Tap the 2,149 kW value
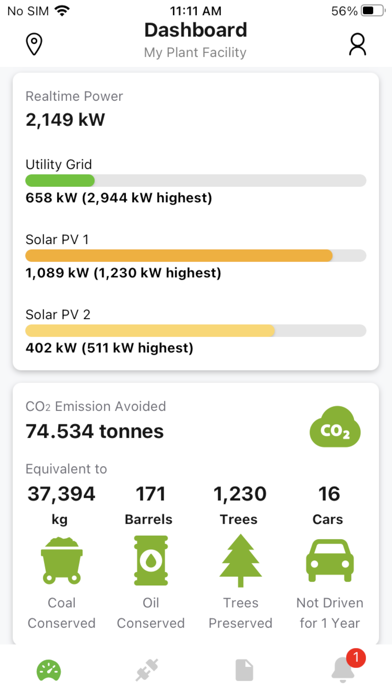Image resolution: width=392 pixels, height=696 pixels. pos(65,120)
